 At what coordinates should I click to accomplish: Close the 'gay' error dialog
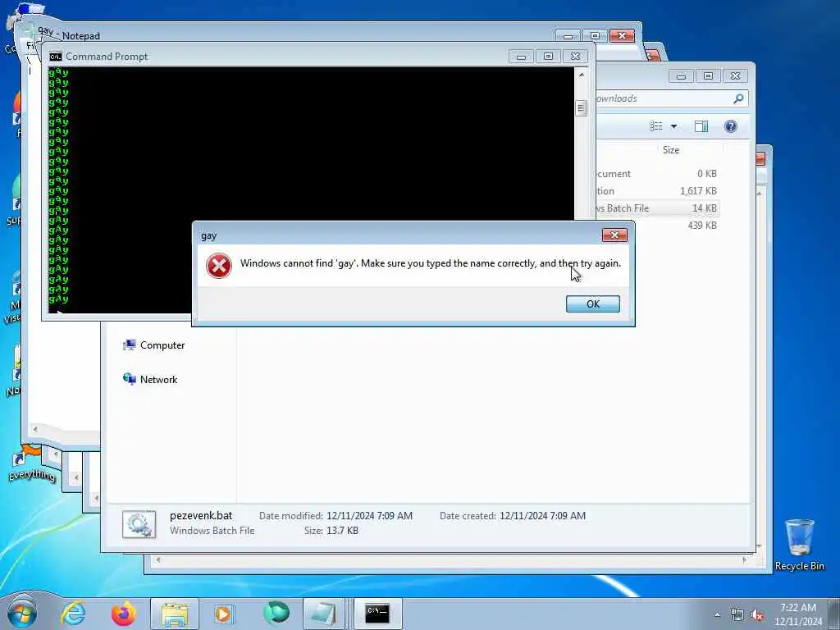point(614,235)
